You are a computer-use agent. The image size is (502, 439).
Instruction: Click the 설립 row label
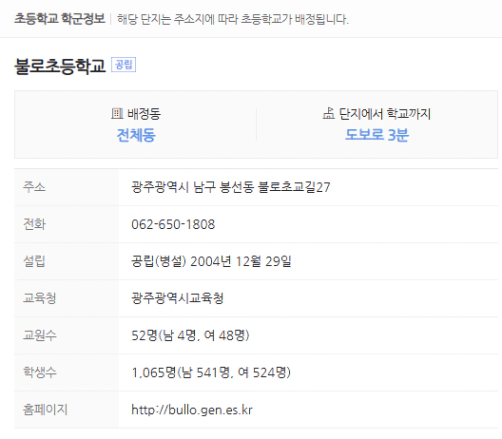pos(34,261)
